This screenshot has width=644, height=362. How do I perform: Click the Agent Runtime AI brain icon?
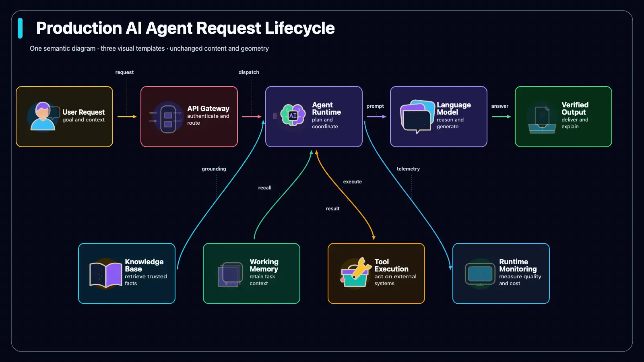(x=293, y=115)
